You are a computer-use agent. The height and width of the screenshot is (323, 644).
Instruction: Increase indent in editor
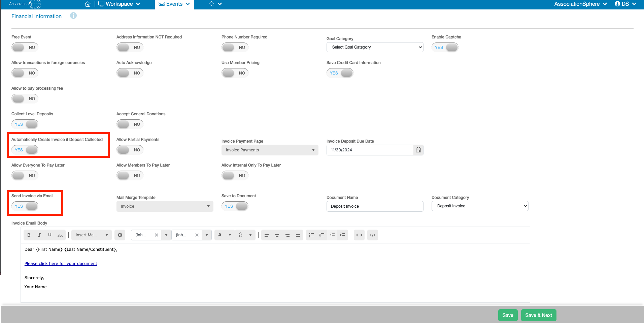pyautogui.click(x=343, y=235)
